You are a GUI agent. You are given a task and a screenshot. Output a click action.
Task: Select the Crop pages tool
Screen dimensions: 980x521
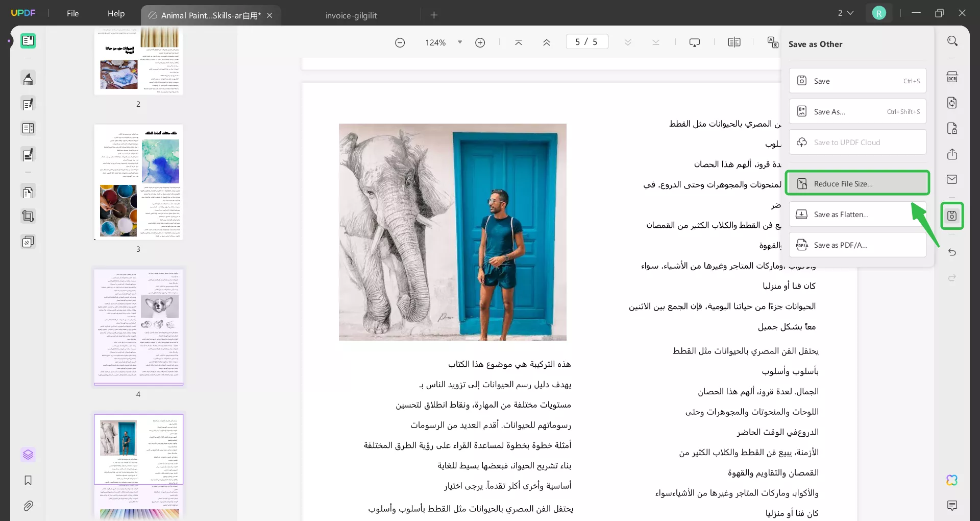point(28,216)
